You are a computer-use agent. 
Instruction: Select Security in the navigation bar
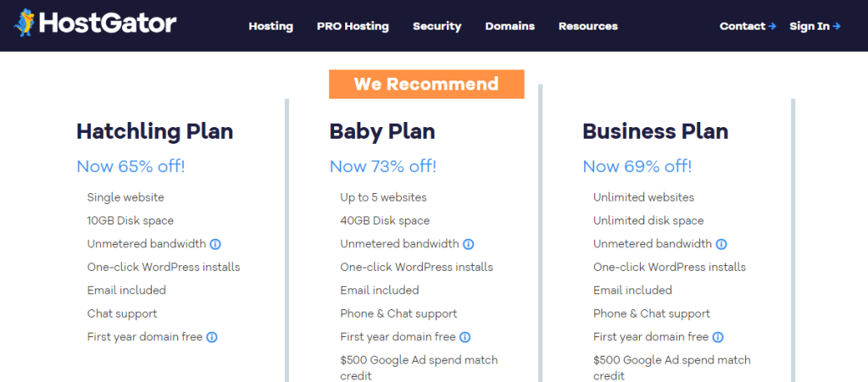click(437, 26)
